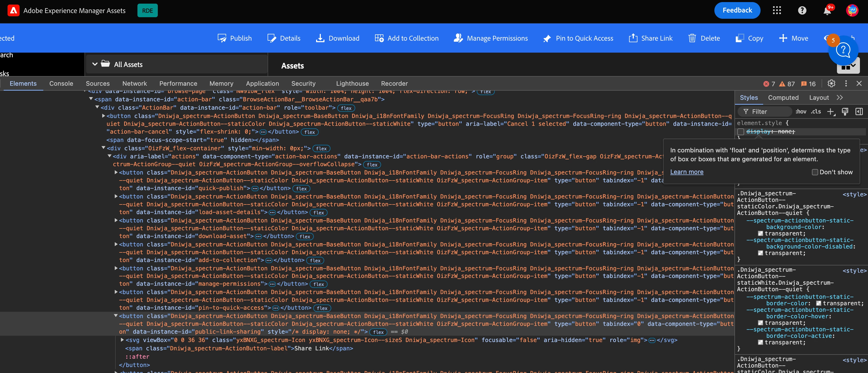Click transparent swatch for border-color
The image size is (868, 373).
pyautogui.click(x=818, y=303)
